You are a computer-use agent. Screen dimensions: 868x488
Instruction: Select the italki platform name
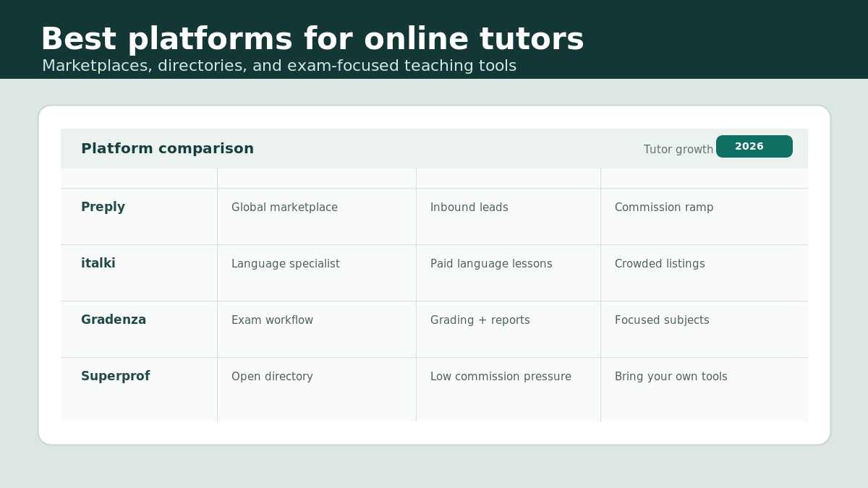point(98,263)
